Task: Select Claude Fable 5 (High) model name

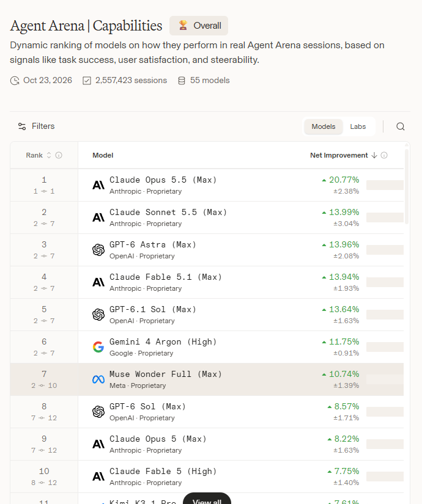Action: (x=163, y=472)
